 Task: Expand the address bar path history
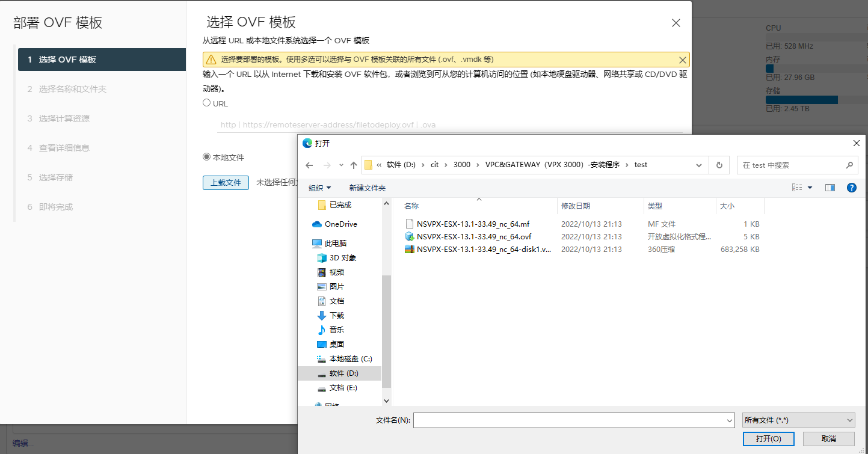point(698,165)
